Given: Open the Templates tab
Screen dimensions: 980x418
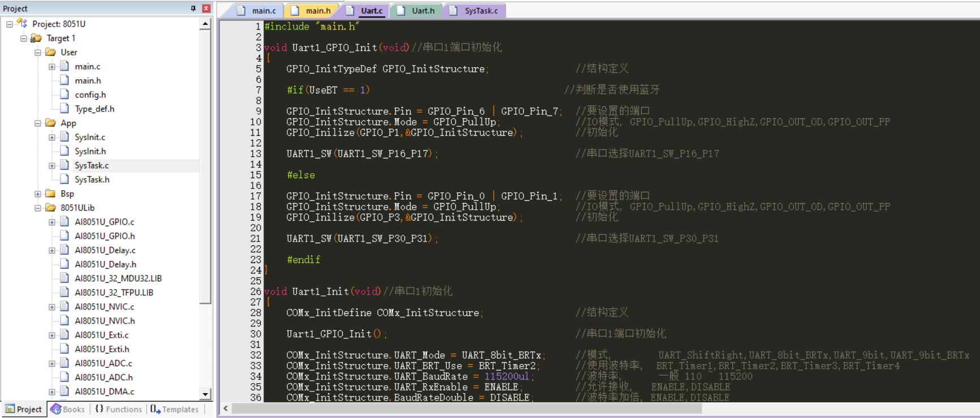Looking at the screenshot, I should 175,409.
